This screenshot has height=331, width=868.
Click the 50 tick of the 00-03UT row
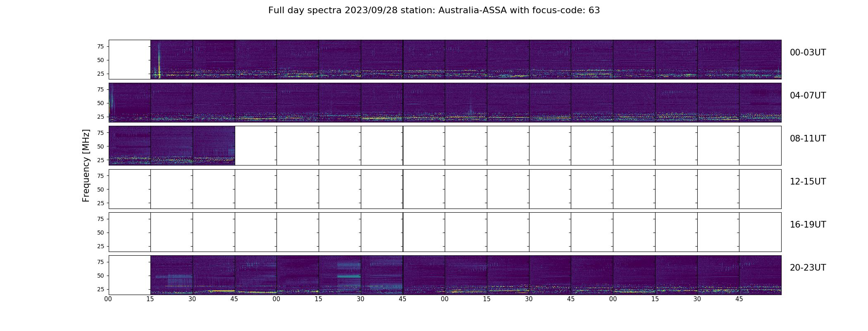(100, 60)
